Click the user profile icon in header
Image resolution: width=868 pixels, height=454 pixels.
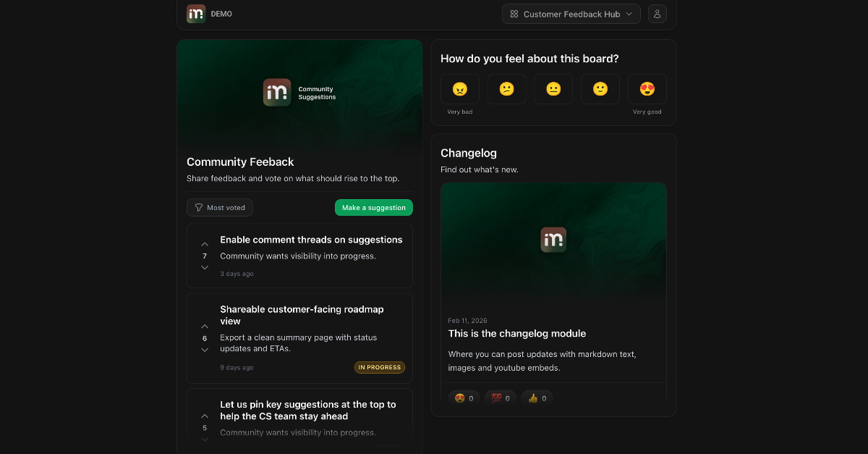(x=657, y=14)
